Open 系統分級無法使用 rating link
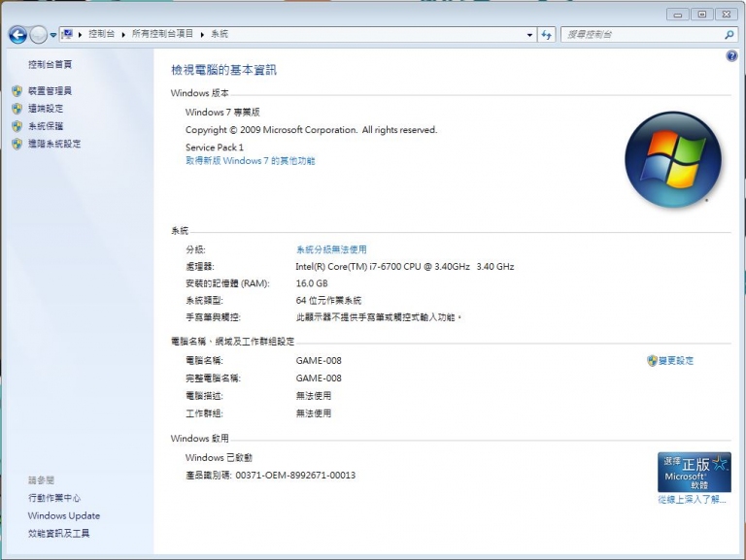 pos(331,249)
